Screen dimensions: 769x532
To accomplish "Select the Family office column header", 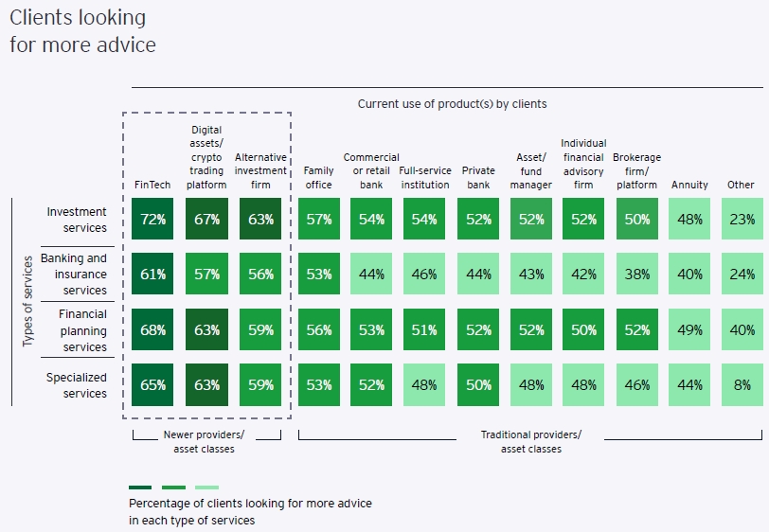I will pyautogui.click(x=318, y=178).
